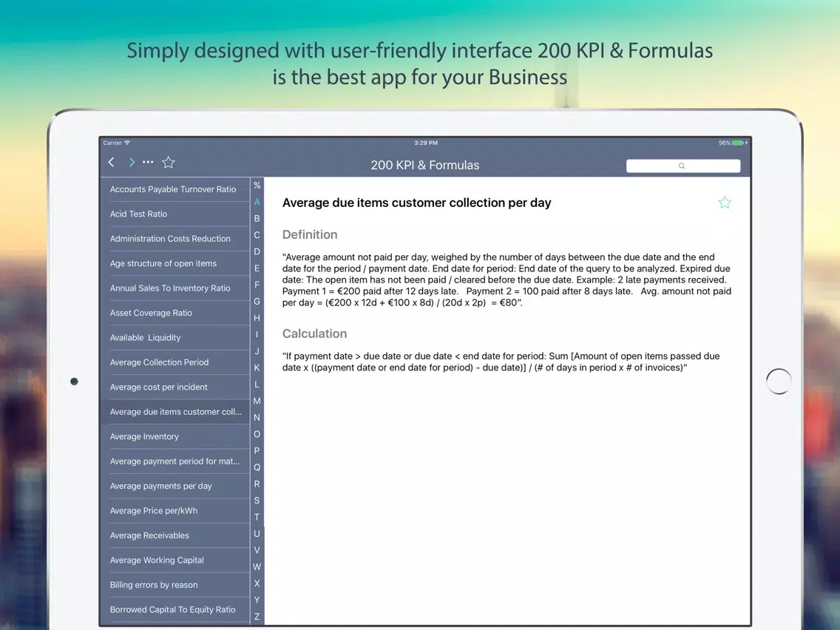Screen dimensions: 840x630
Task: Select Average Working Capital
Action: coord(175,560)
